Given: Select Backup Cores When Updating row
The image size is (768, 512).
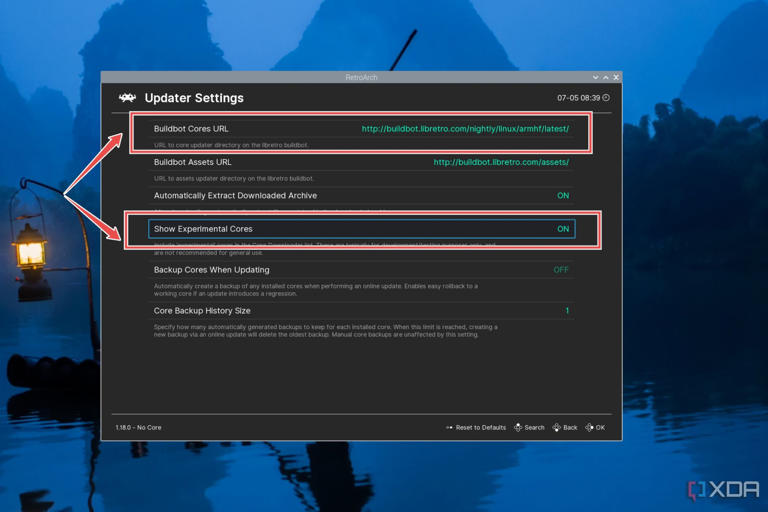Looking at the screenshot, I should click(361, 270).
